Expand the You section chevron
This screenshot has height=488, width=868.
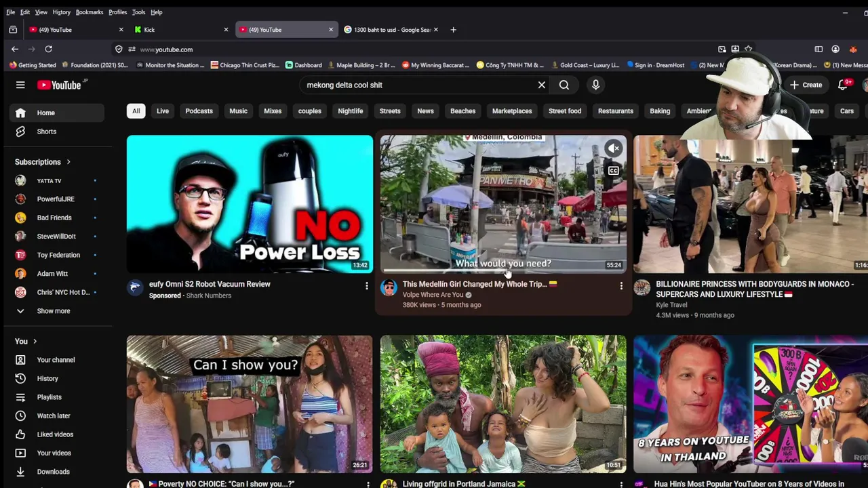35,342
